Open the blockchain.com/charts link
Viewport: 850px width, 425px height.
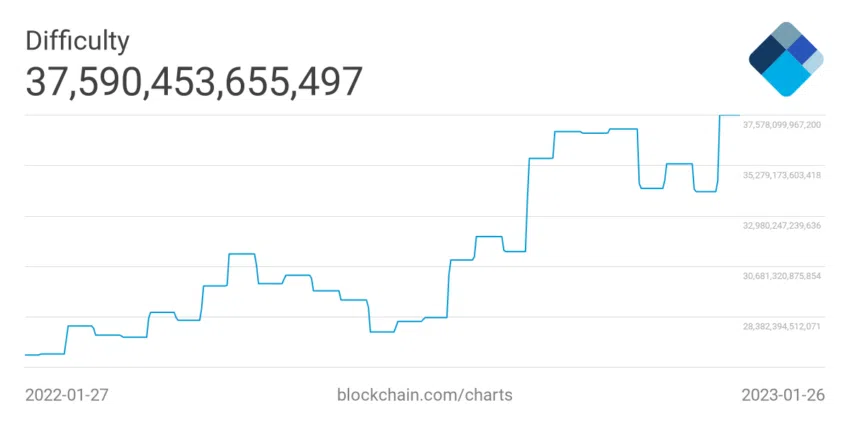click(425, 395)
